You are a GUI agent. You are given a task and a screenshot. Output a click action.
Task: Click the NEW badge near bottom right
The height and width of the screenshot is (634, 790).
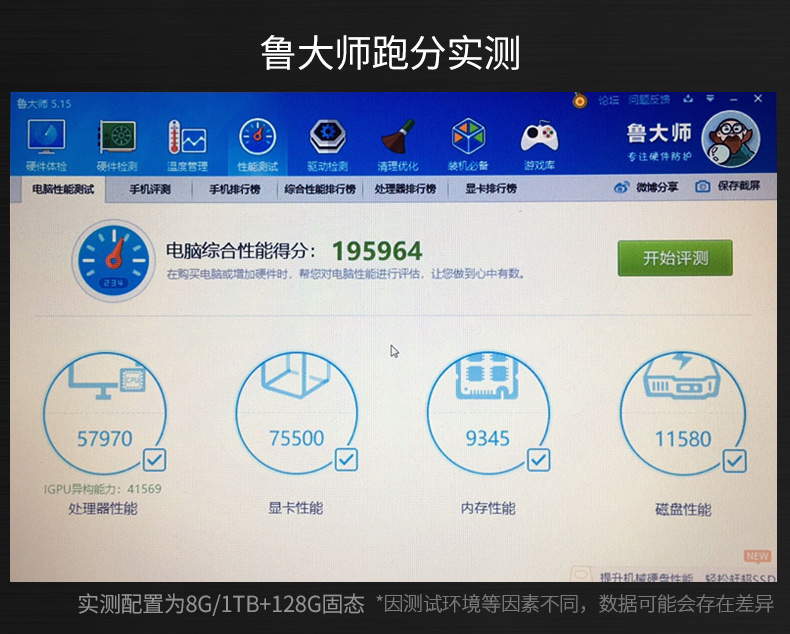[757, 556]
